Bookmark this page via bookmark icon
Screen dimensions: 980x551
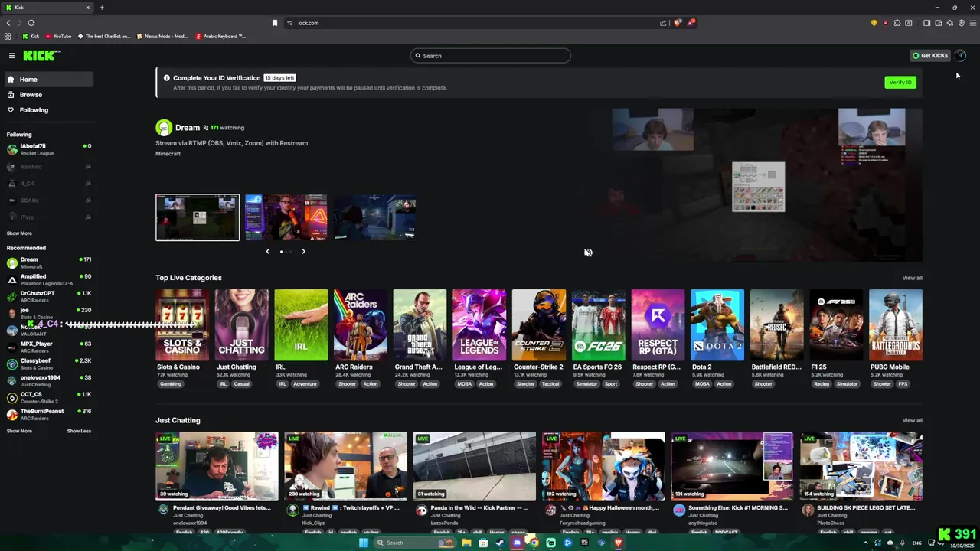point(275,23)
